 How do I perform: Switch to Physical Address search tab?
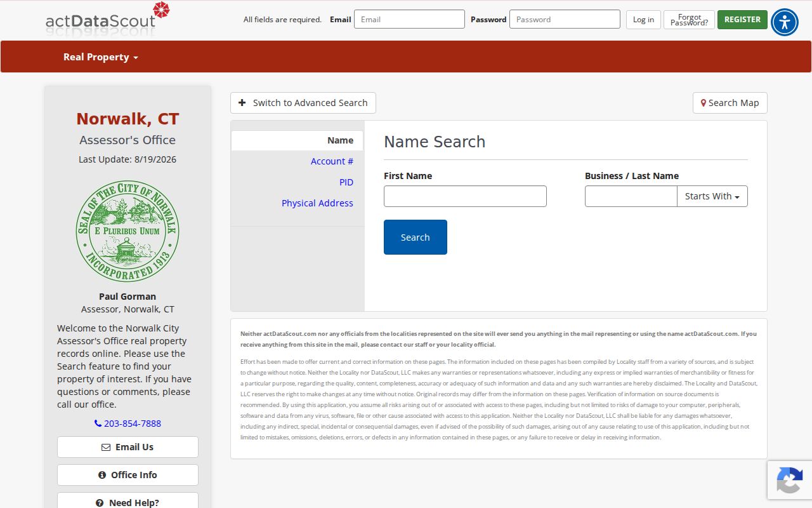point(317,203)
